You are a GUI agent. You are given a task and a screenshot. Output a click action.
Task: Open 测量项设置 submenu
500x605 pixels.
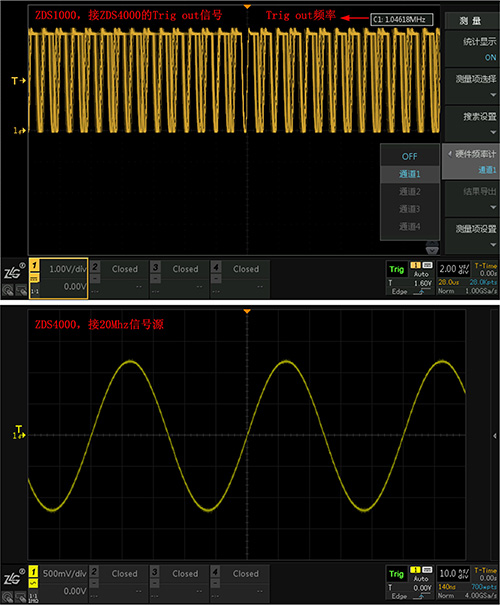point(472,236)
